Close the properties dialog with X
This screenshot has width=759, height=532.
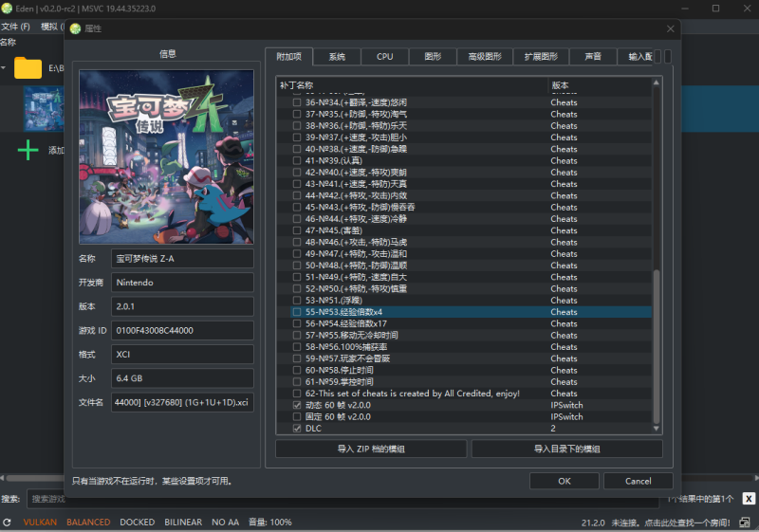(x=671, y=29)
